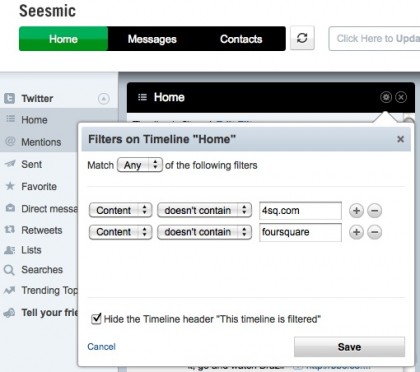This screenshot has height=372, width=420.
Task: Remove the foursquare filter row
Action: 374,232
